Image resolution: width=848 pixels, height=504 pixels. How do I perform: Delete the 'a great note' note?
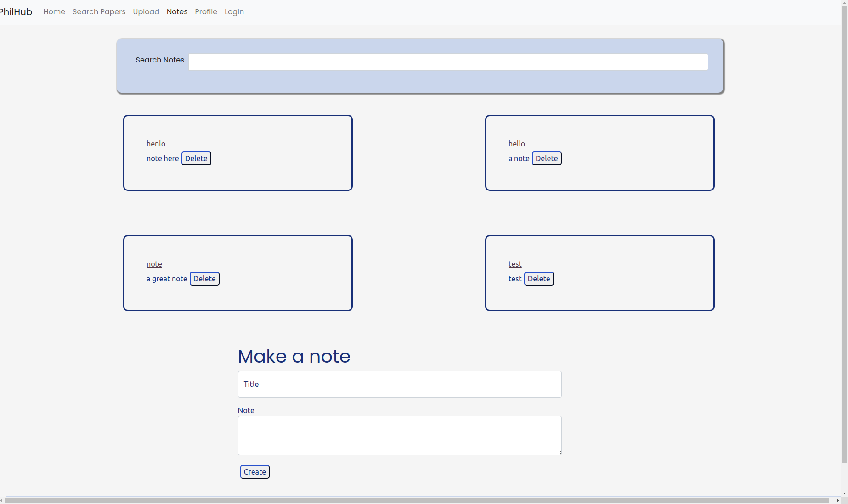[x=204, y=279]
